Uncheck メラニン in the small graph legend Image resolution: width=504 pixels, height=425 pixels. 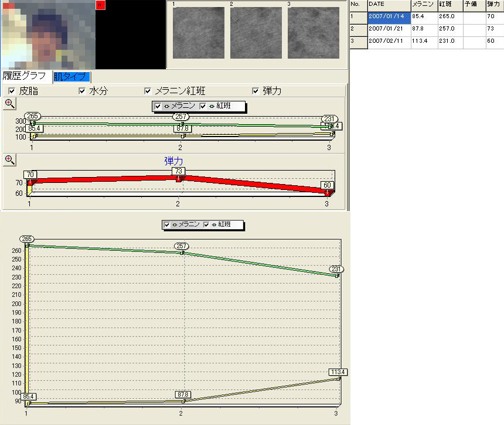click(158, 106)
